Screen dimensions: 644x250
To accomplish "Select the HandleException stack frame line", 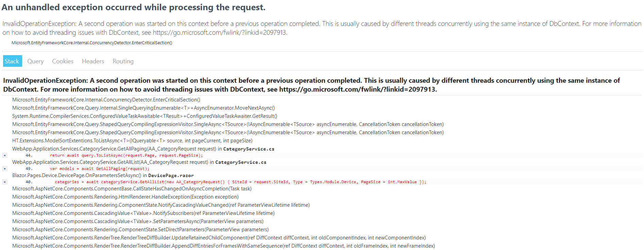I will tap(125, 197).
